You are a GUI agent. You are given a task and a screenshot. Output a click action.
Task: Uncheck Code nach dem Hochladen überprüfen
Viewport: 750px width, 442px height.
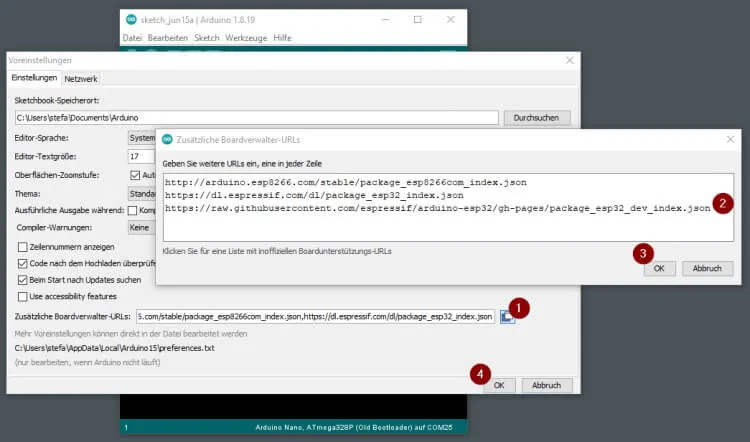pos(22,264)
